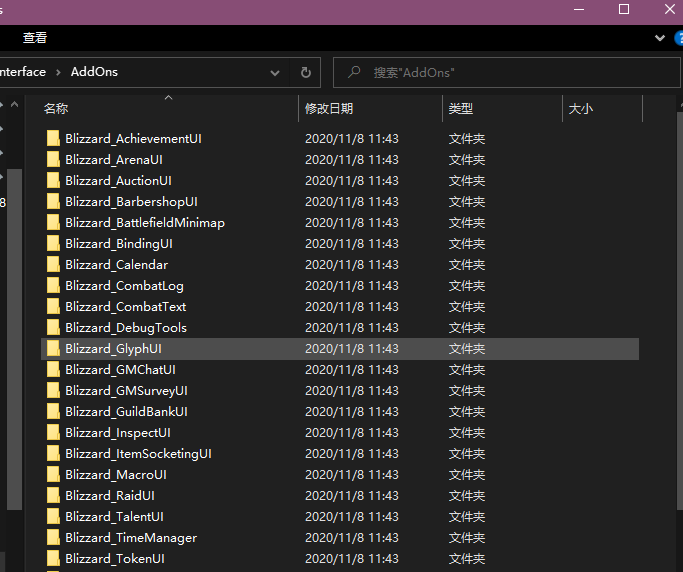The image size is (683, 572).
Task: Select the Blizzard_RaidUI folder icon
Action: pos(53,495)
